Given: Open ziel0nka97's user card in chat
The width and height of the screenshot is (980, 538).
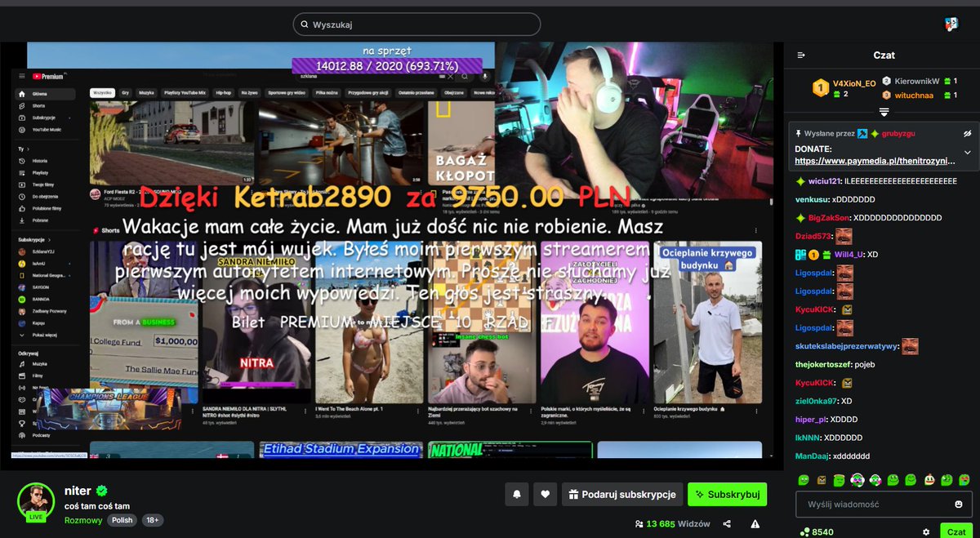Looking at the screenshot, I should click(x=817, y=402).
